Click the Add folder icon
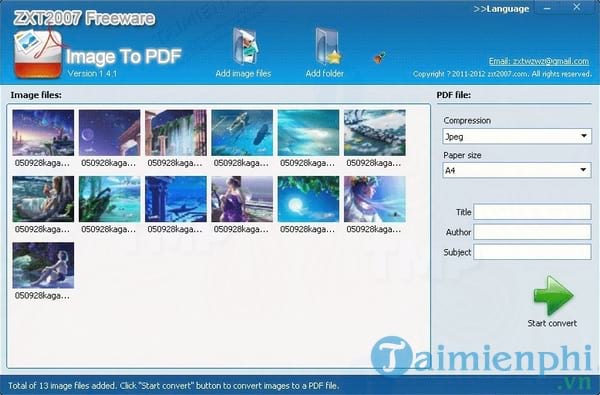Image resolution: width=600 pixels, height=395 pixels. (328, 46)
